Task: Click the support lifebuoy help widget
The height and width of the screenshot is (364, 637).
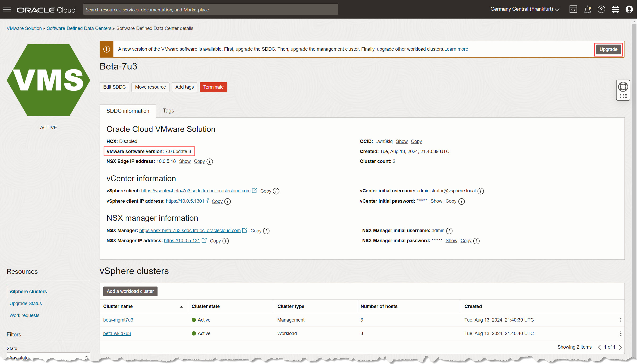Action: tap(623, 87)
